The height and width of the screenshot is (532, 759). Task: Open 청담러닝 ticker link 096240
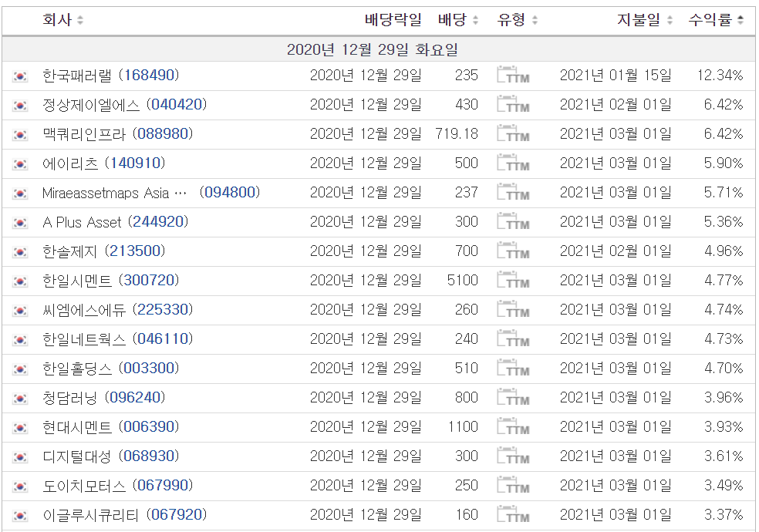pos(135,397)
